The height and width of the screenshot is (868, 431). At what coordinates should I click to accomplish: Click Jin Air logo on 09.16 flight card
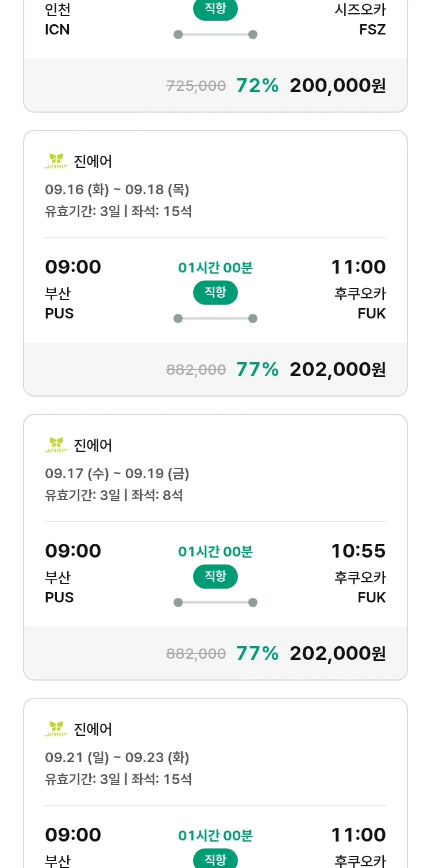[x=56, y=162]
